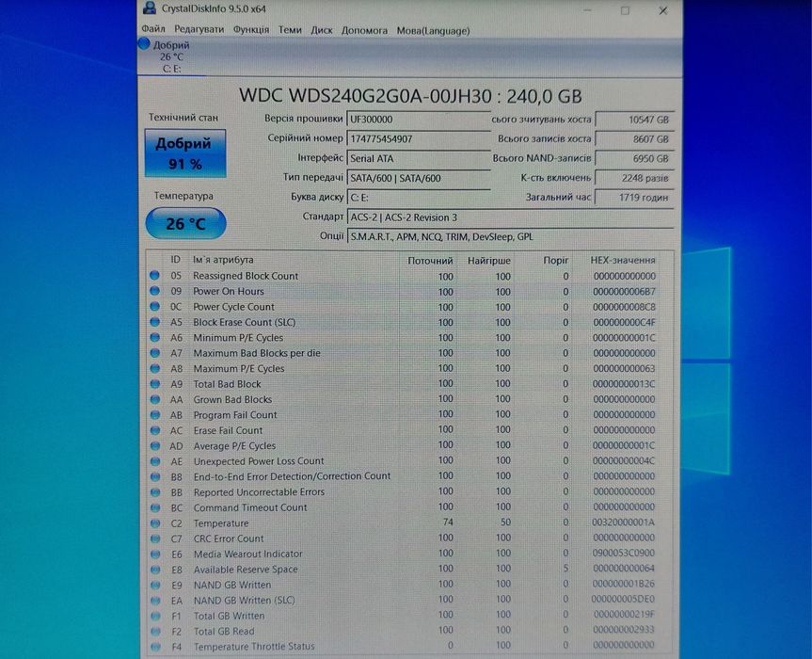812x659 pixels.
Task: Click status orb of Power Cycle Count row
Action: [154, 307]
